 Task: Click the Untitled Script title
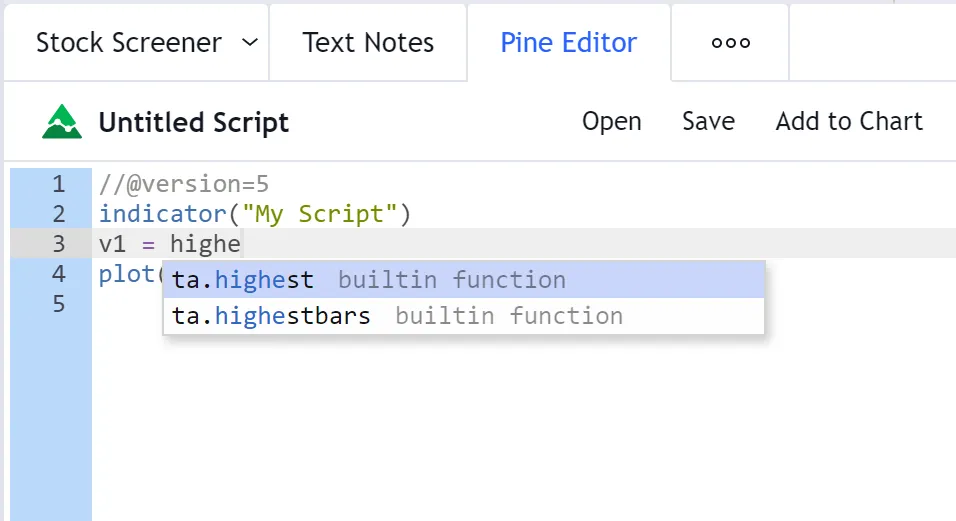pyautogui.click(x=193, y=123)
